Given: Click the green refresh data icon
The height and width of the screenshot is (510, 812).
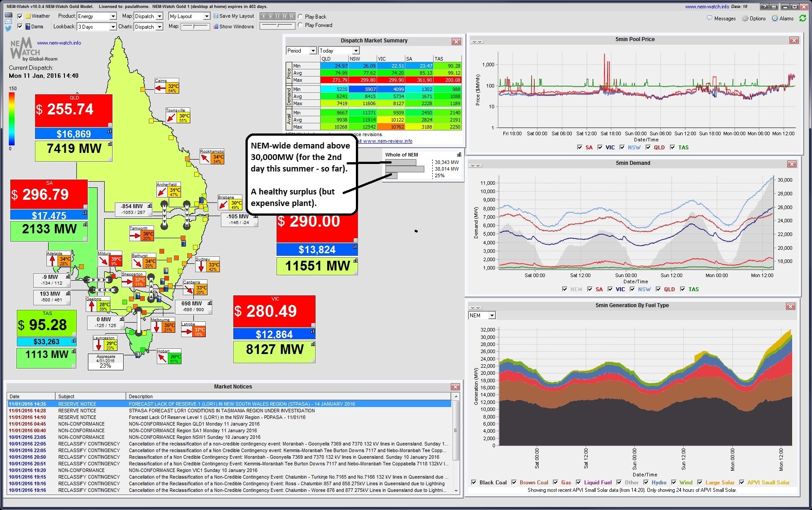Looking at the screenshot, I should (803, 18).
